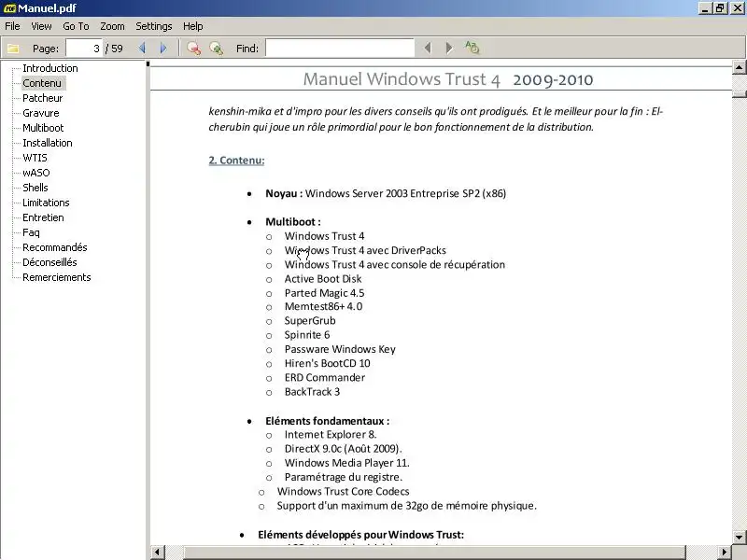Click 'Manuel Windows Trust 4' page header
The height and width of the screenshot is (560, 747).
[402, 79]
